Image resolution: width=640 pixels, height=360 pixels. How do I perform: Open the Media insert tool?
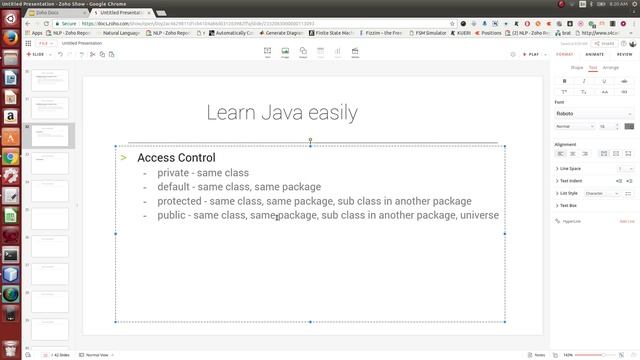pos(355,52)
